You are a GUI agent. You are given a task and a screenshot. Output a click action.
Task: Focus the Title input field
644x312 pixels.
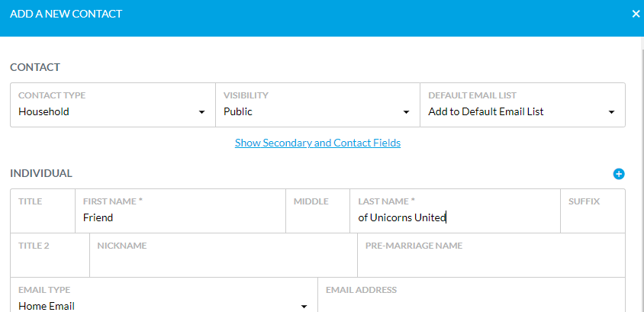[x=43, y=211]
